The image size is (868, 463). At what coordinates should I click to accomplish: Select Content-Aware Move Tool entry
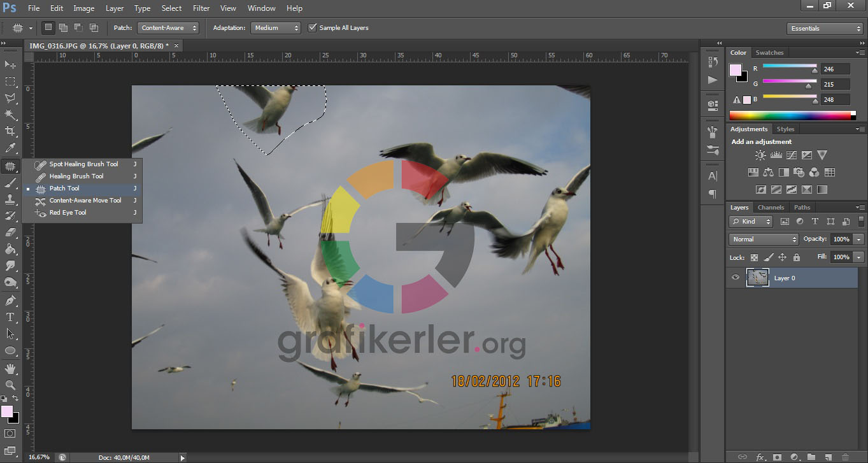tap(85, 201)
